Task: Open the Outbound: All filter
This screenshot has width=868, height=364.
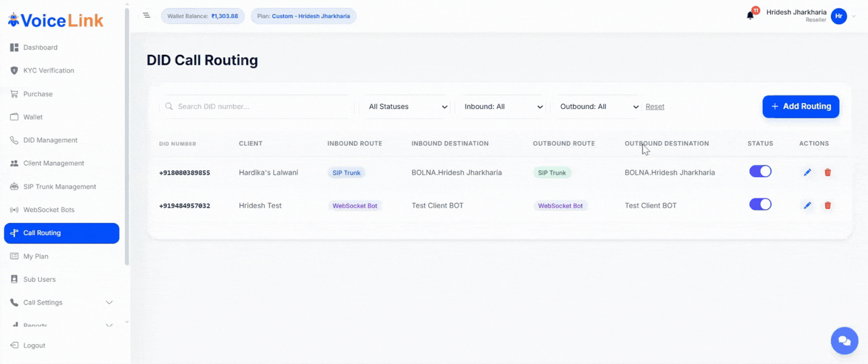Action: [x=599, y=107]
